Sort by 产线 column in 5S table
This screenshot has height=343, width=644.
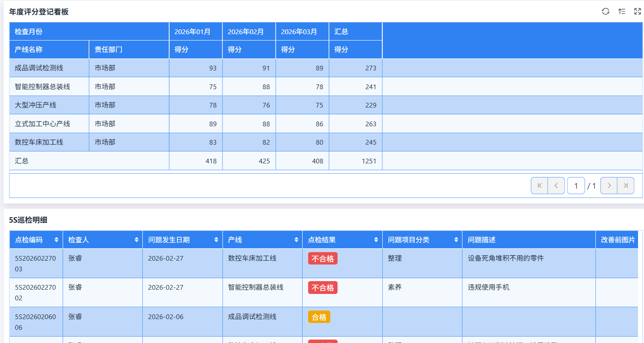click(296, 240)
